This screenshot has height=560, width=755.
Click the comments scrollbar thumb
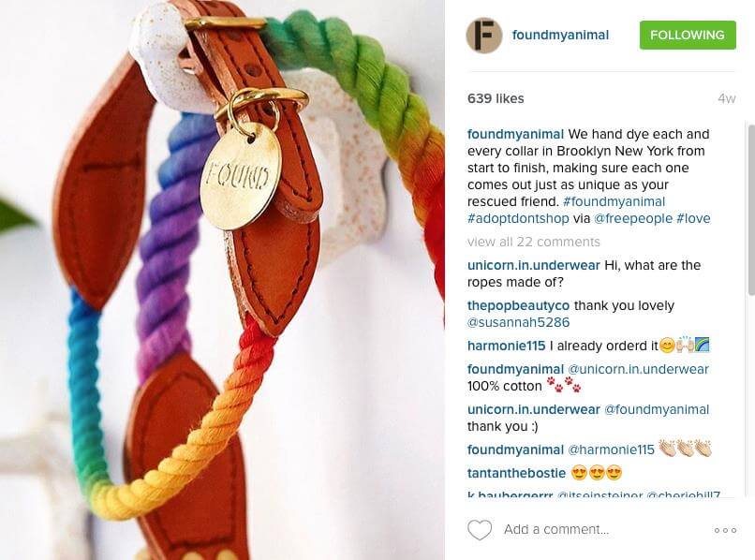751,210
